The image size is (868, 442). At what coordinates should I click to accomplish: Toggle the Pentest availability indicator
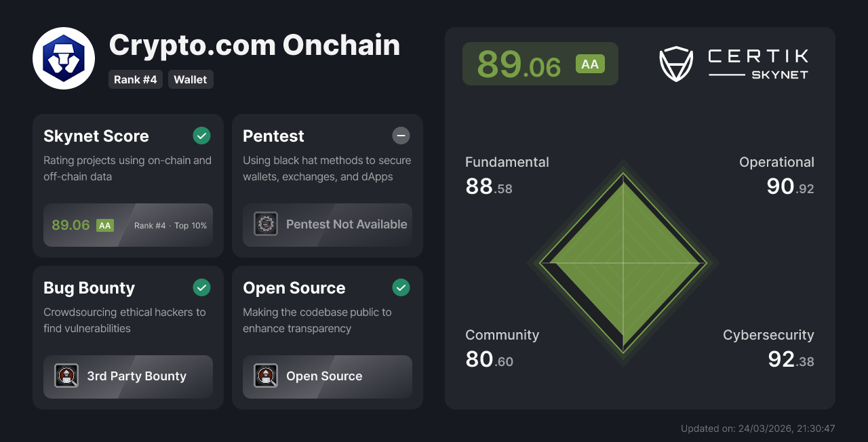point(401,136)
